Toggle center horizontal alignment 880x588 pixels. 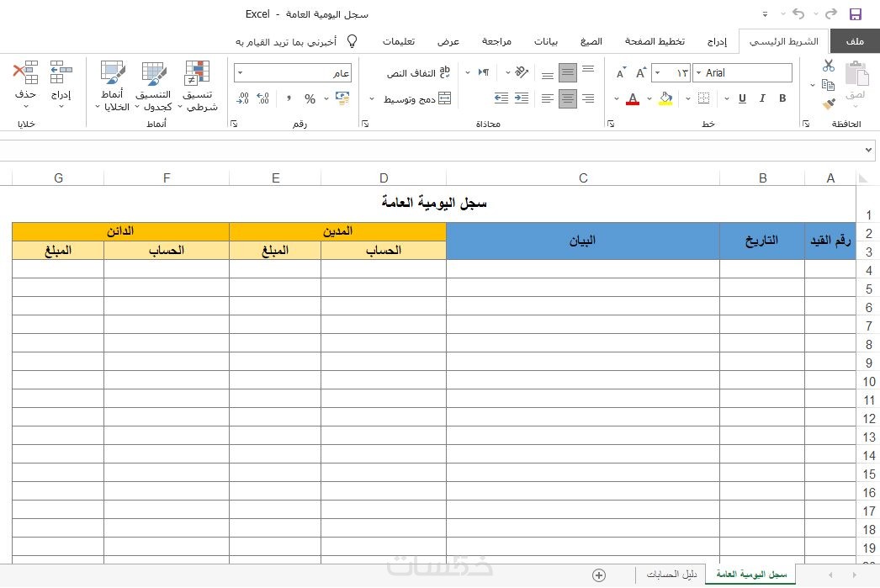click(567, 98)
